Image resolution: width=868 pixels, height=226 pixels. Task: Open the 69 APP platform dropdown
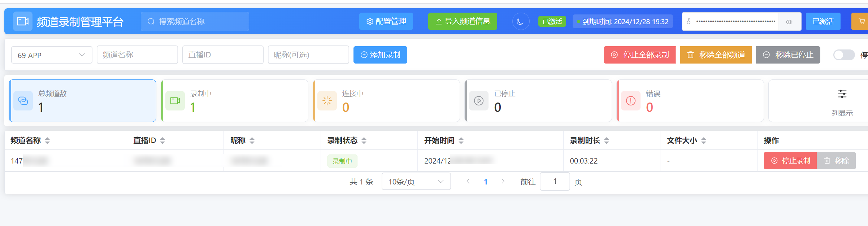52,55
